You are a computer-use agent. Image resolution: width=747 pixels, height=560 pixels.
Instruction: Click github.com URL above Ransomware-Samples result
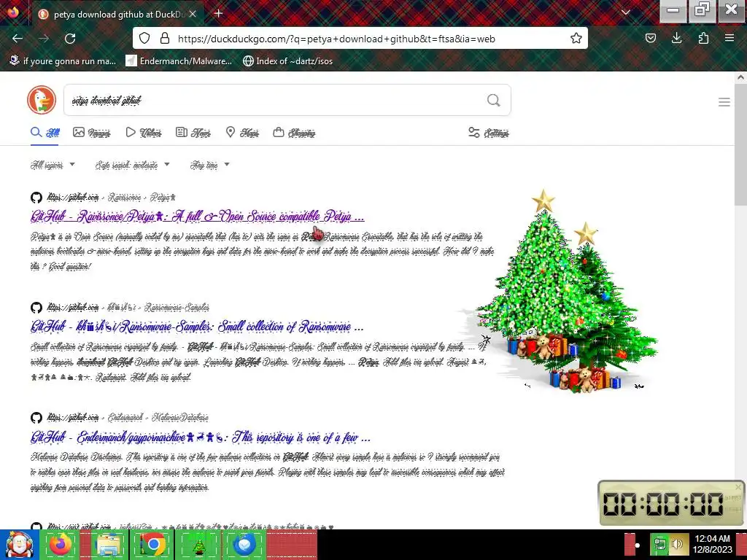tap(73, 307)
